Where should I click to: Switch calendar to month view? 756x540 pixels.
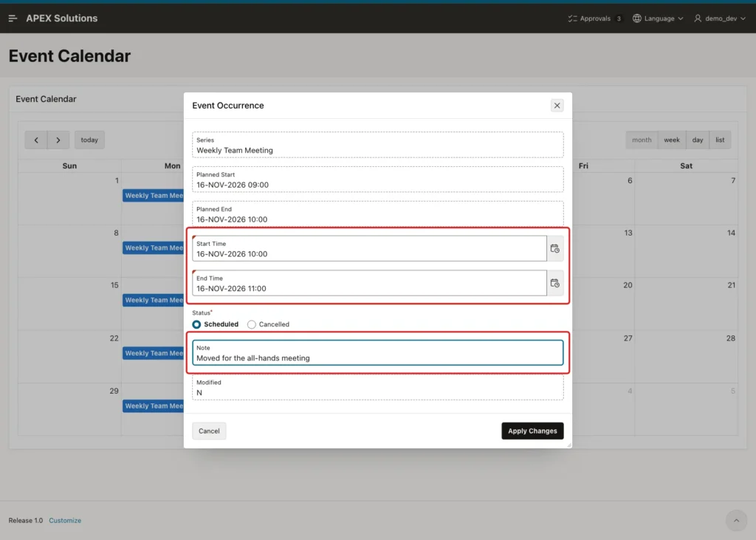coord(642,140)
